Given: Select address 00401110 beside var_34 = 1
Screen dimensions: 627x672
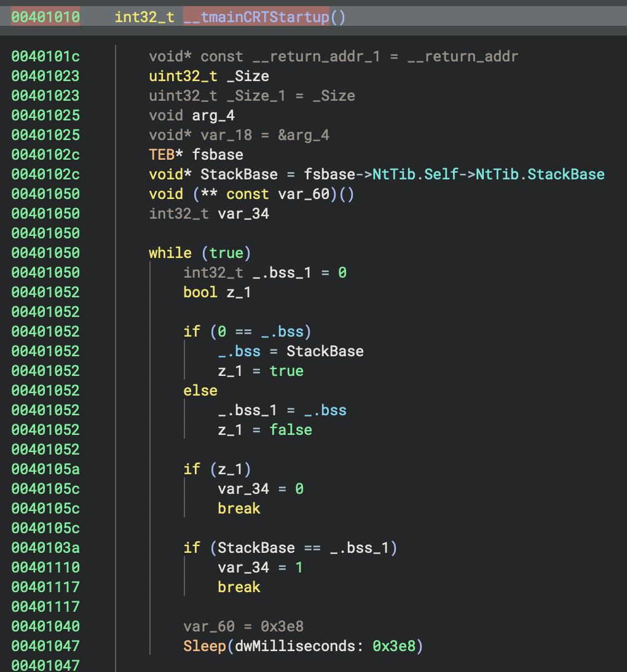Looking at the screenshot, I should [45, 568].
